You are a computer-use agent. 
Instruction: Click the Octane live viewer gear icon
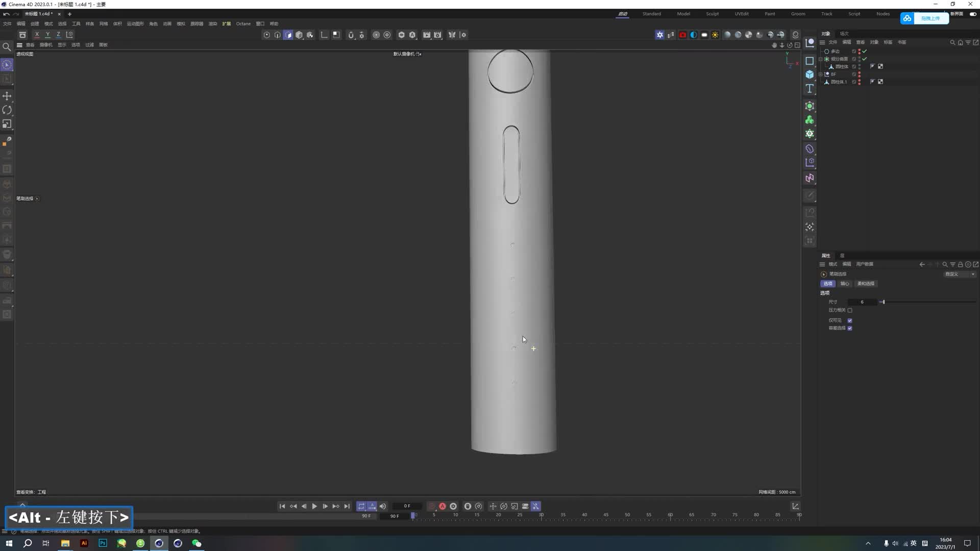(660, 35)
